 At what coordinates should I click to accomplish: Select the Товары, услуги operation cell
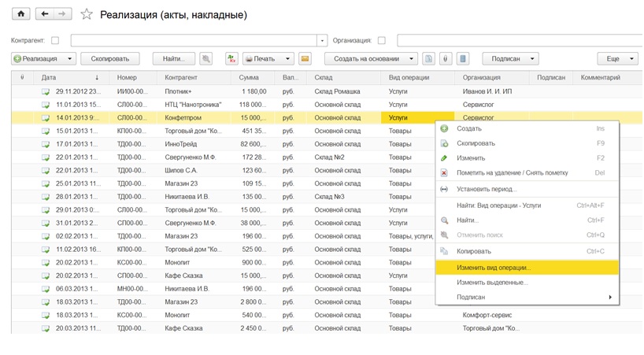(x=412, y=236)
